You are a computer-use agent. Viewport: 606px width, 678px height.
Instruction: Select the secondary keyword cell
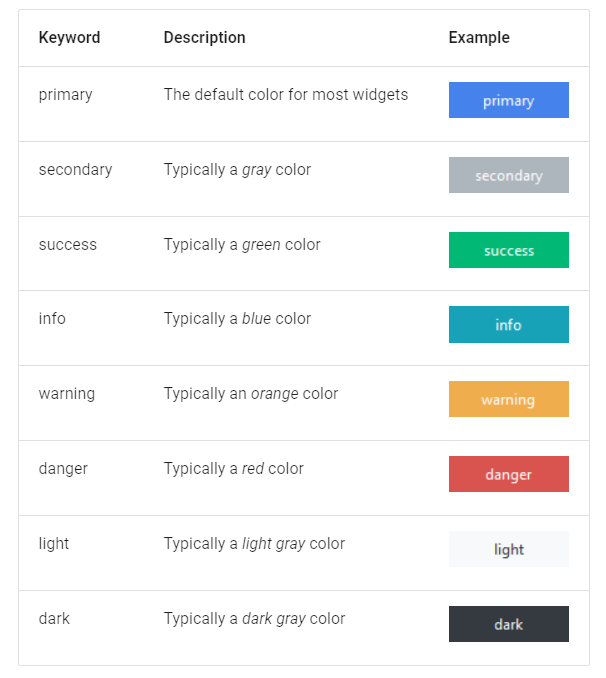[x=75, y=170]
